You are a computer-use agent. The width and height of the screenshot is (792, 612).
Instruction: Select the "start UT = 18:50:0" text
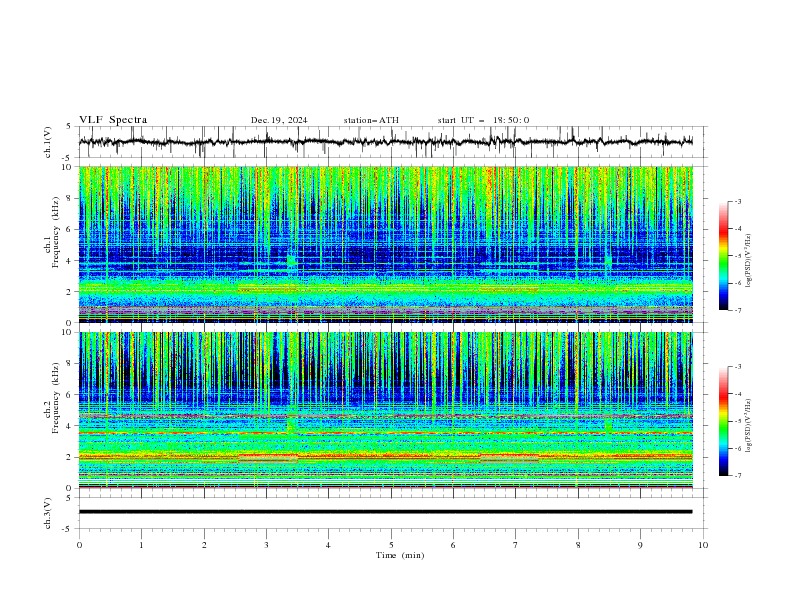pyautogui.click(x=483, y=120)
